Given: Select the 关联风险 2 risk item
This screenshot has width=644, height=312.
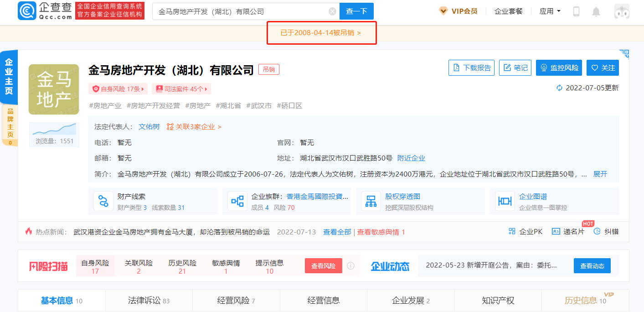Looking at the screenshot, I should pos(139,267).
